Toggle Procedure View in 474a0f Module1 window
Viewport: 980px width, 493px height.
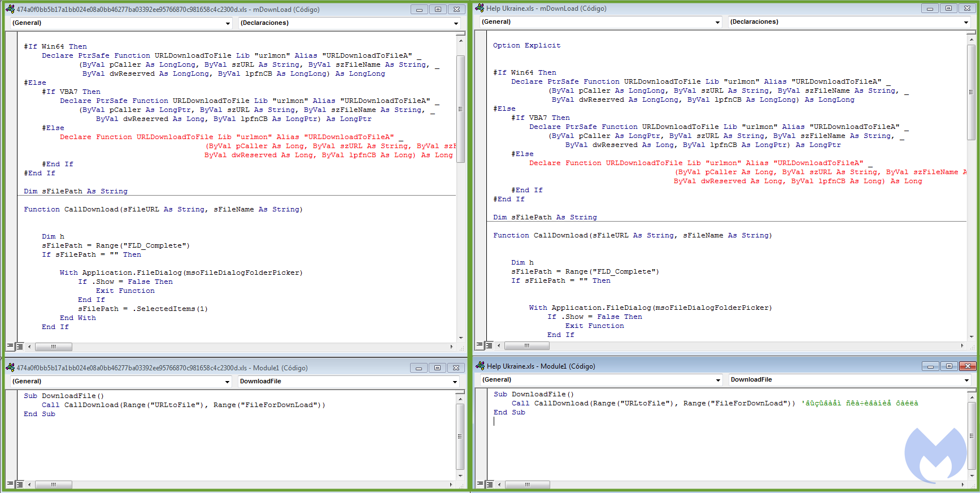coord(10,484)
